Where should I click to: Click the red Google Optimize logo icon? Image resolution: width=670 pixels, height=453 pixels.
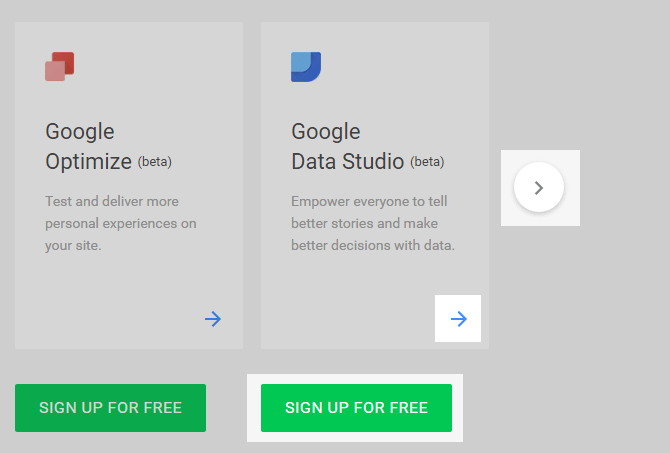coord(60,66)
